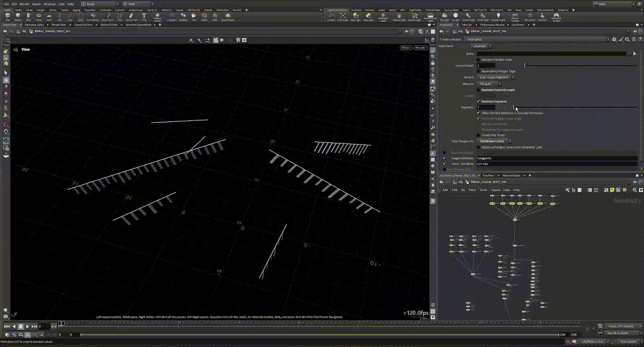This screenshot has width=644, height=347.
Task: Open Measure dropdown Along Arc
Action: (489, 84)
